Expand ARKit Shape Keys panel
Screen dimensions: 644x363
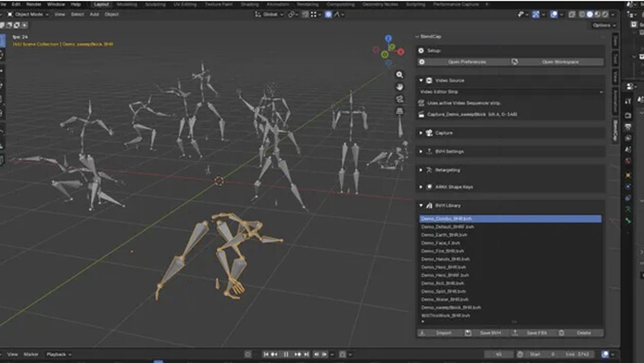pos(421,187)
